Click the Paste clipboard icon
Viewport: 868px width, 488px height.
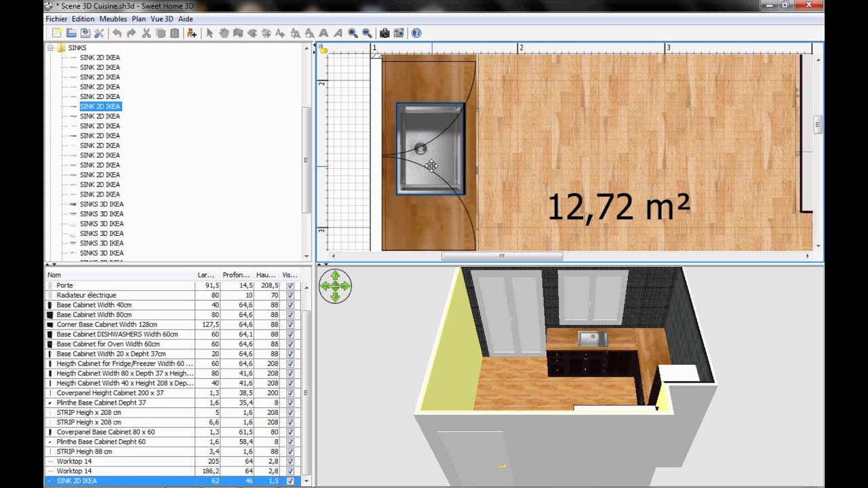point(174,33)
